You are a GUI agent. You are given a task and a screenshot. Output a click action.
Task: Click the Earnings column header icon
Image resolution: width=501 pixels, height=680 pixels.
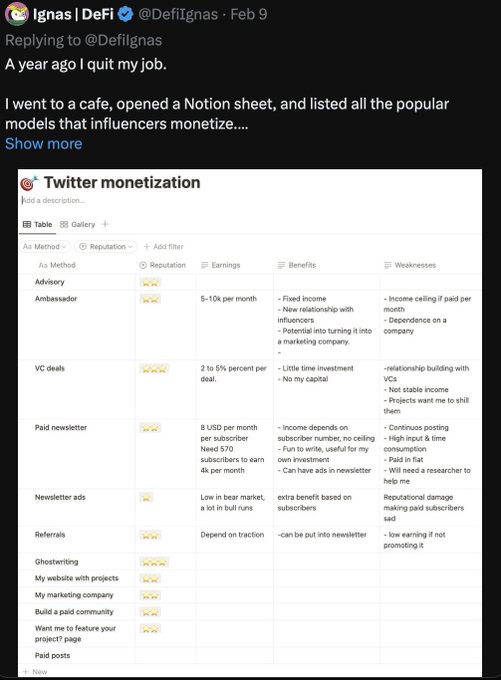coord(204,265)
